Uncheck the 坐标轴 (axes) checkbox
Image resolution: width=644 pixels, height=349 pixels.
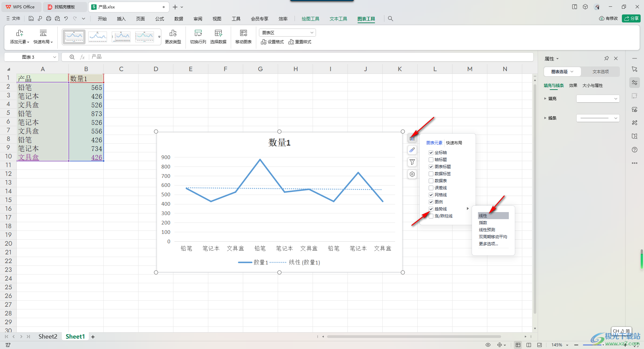(431, 153)
